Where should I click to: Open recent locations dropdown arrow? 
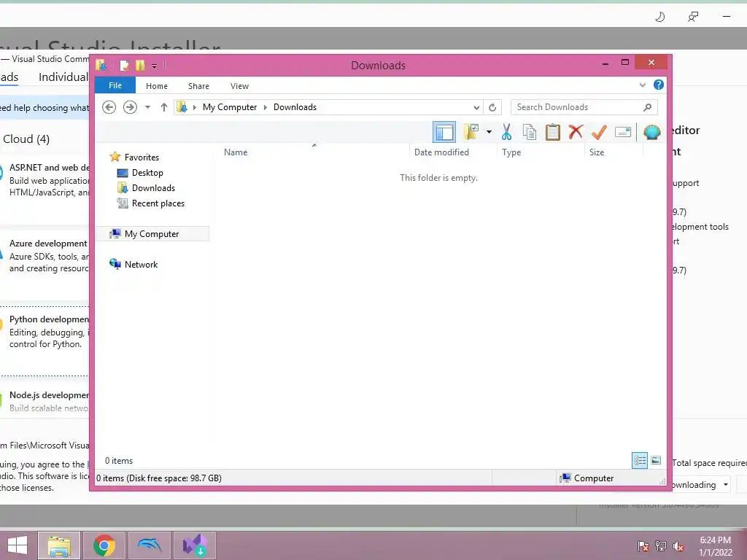click(x=147, y=107)
